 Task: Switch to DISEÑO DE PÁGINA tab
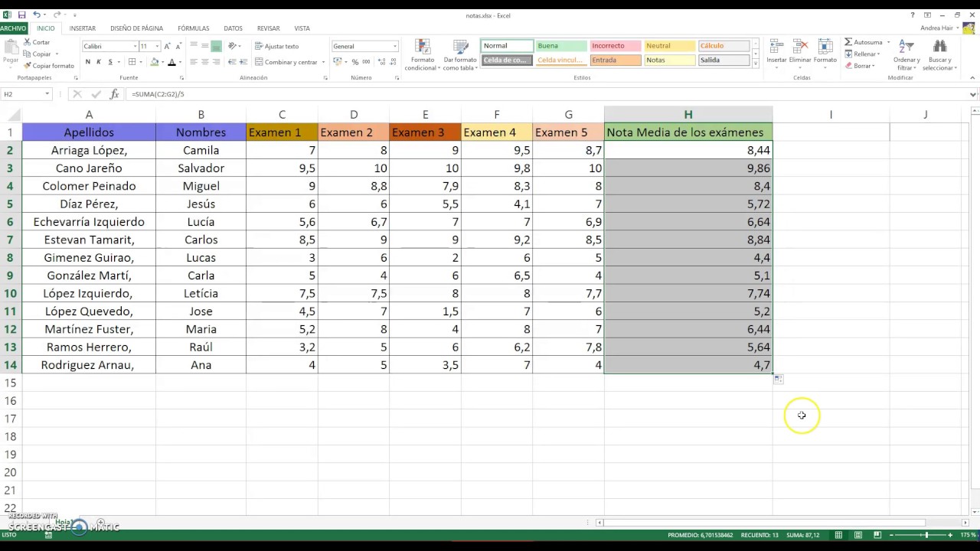coord(136,28)
